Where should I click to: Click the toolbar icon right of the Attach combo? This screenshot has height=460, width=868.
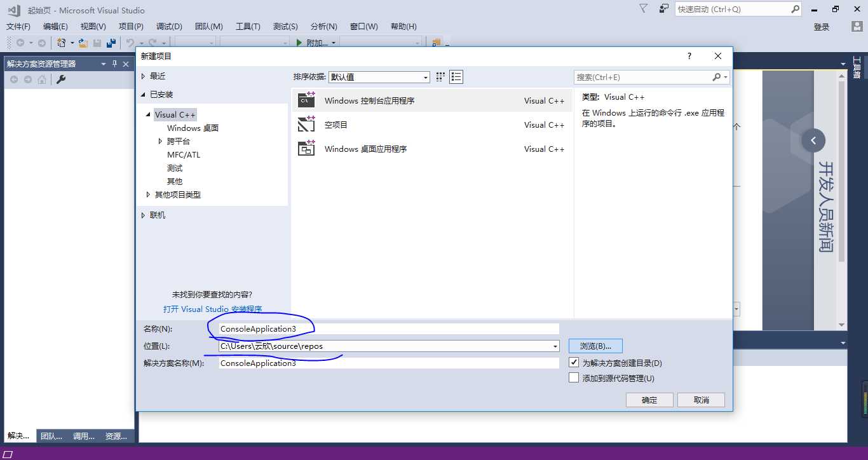437,43
